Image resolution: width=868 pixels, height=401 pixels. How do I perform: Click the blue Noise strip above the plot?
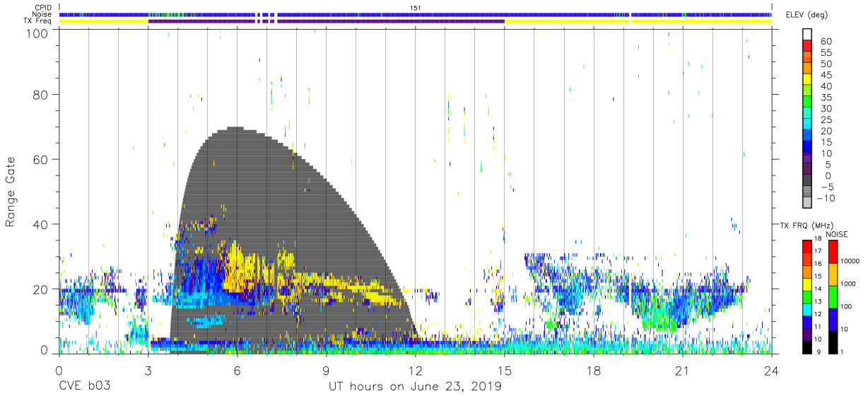(x=415, y=14)
